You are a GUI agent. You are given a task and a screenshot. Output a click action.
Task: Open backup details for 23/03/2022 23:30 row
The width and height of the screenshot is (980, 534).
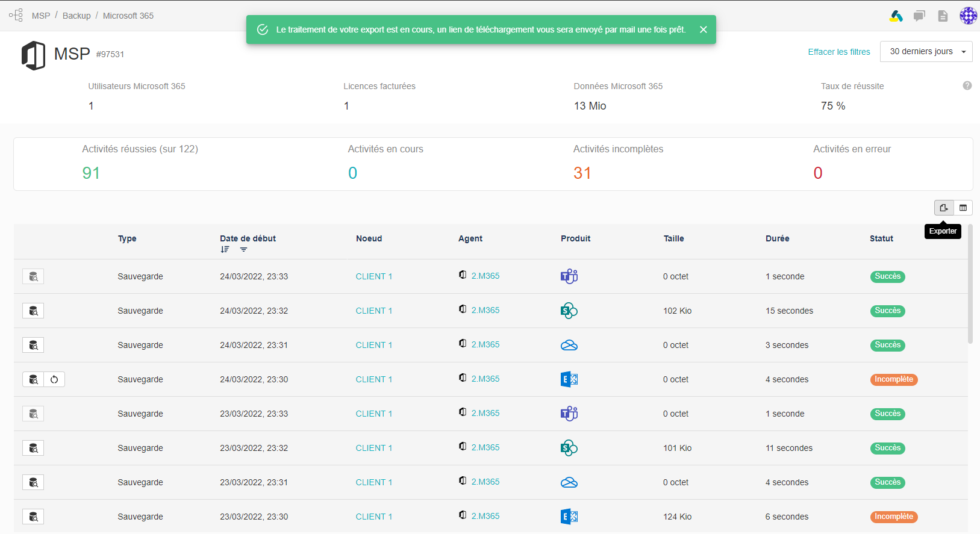tap(33, 517)
